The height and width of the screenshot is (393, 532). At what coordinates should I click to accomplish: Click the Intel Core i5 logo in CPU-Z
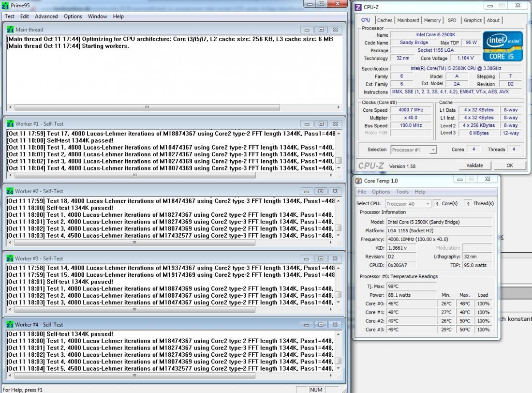click(x=502, y=46)
